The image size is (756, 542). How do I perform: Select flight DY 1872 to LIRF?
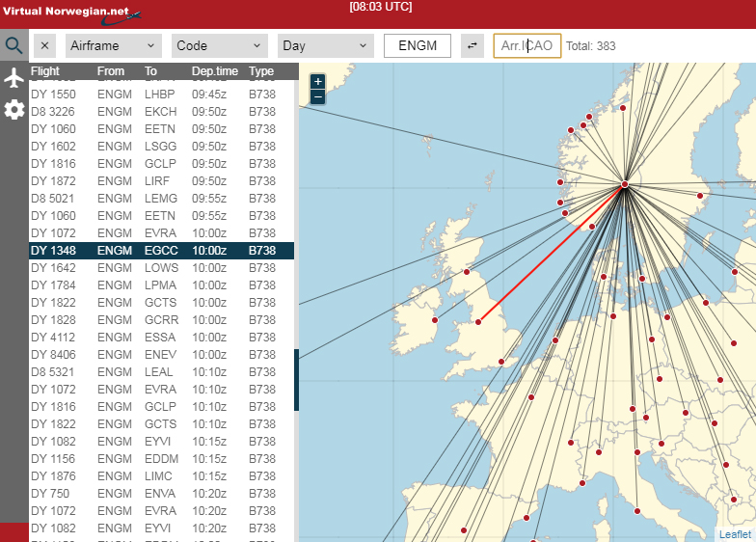[162, 181]
